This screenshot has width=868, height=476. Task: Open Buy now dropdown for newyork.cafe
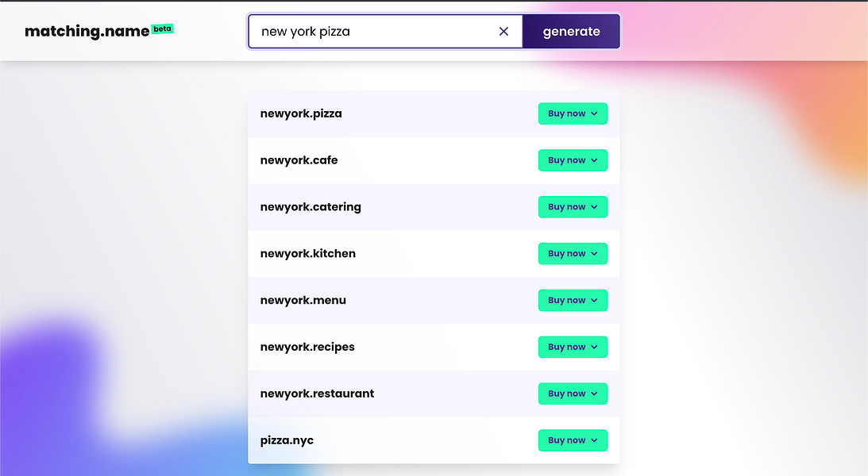(573, 160)
